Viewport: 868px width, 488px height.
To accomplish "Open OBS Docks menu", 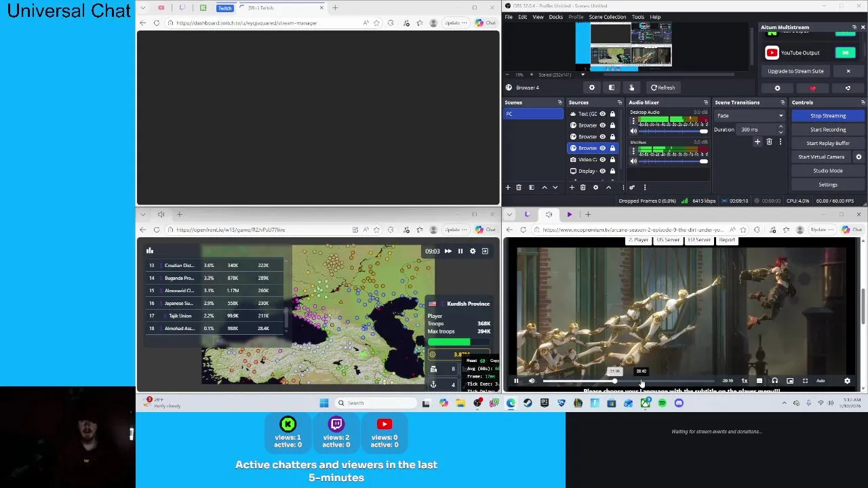I will pyautogui.click(x=555, y=17).
